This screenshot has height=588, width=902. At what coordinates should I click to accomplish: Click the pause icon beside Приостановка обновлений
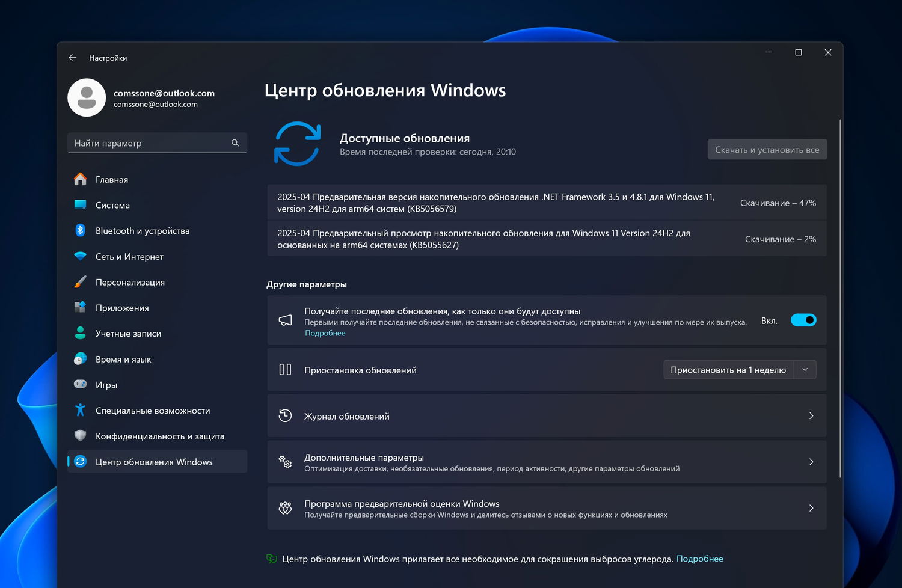(286, 370)
